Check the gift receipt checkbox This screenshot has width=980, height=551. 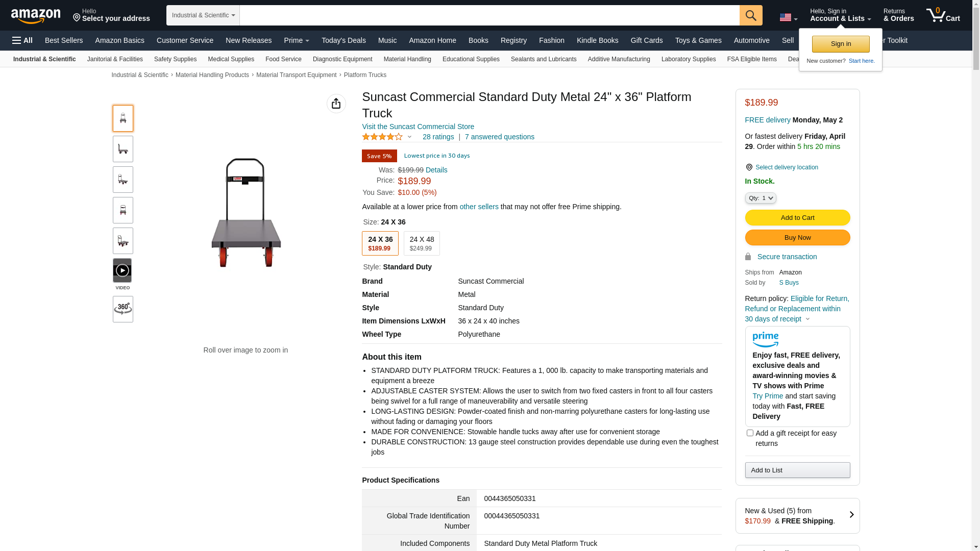(750, 433)
